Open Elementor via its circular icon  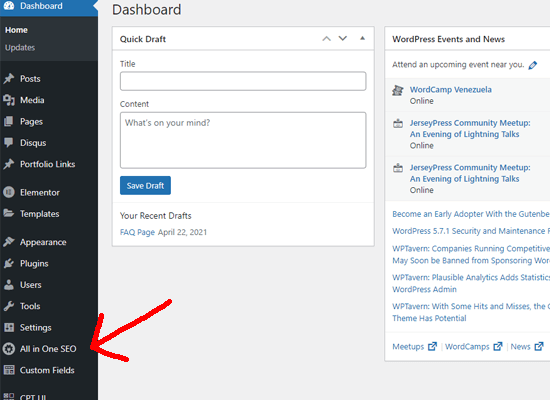(x=9, y=192)
